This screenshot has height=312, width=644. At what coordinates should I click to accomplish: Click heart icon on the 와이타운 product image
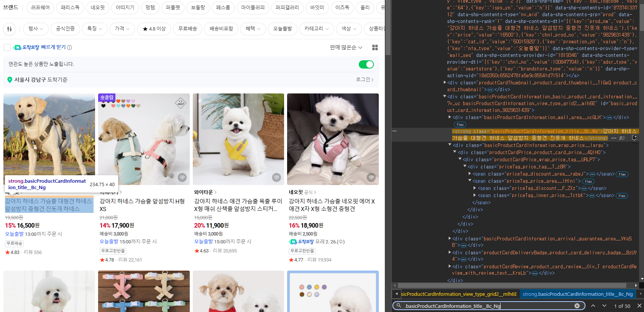(x=277, y=177)
